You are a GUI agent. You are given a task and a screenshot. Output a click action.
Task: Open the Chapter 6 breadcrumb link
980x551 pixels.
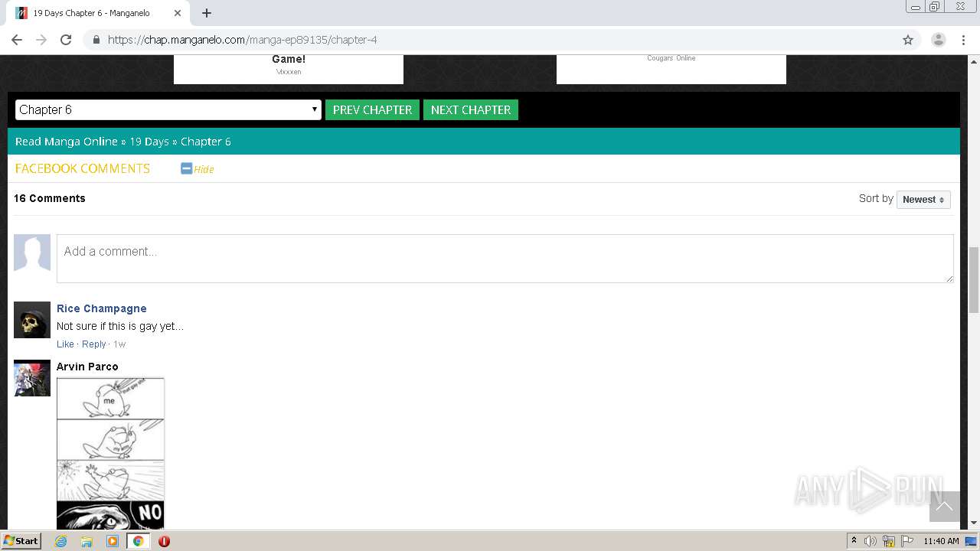tap(206, 142)
